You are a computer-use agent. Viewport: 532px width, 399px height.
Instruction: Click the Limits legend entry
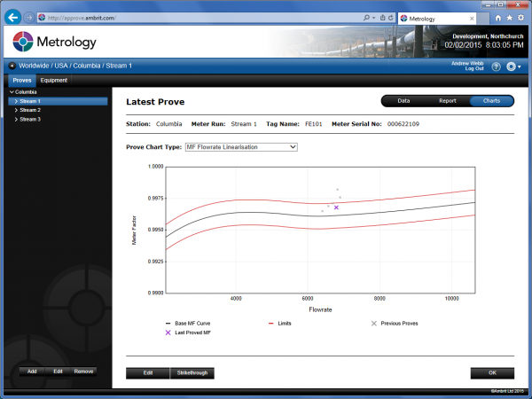tap(280, 324)
